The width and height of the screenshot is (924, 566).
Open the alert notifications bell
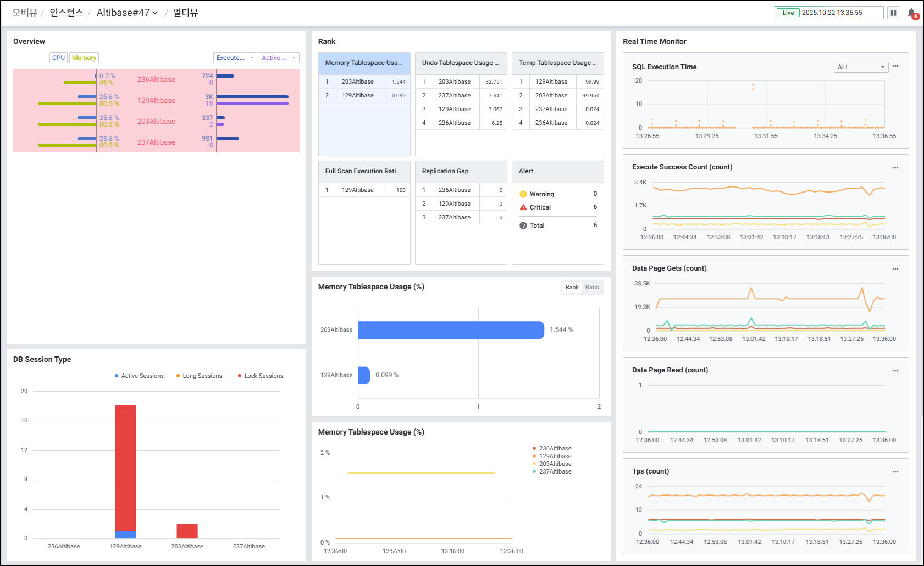(911, 13)
